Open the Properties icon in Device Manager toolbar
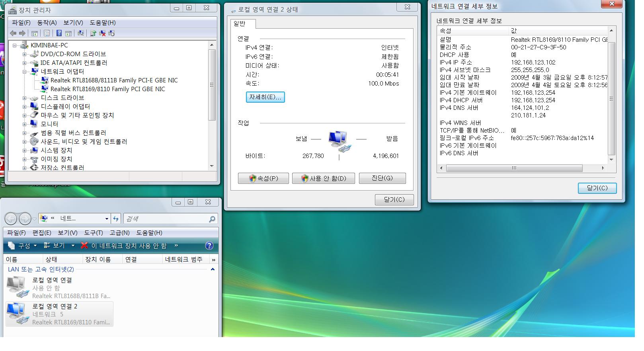 click(x=47, y=33)
